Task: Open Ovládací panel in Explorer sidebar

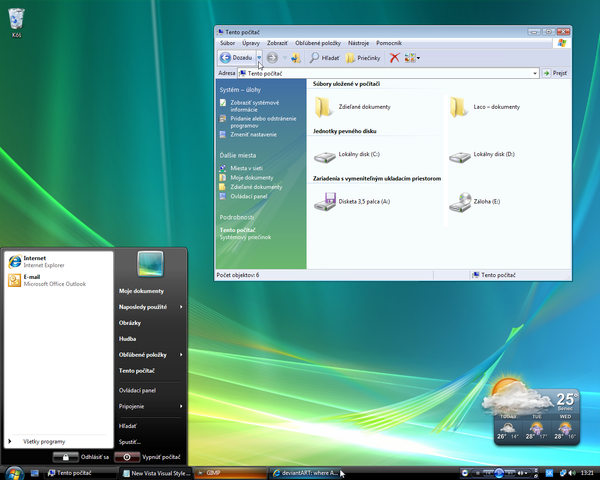Action: [x=249, y=196]
